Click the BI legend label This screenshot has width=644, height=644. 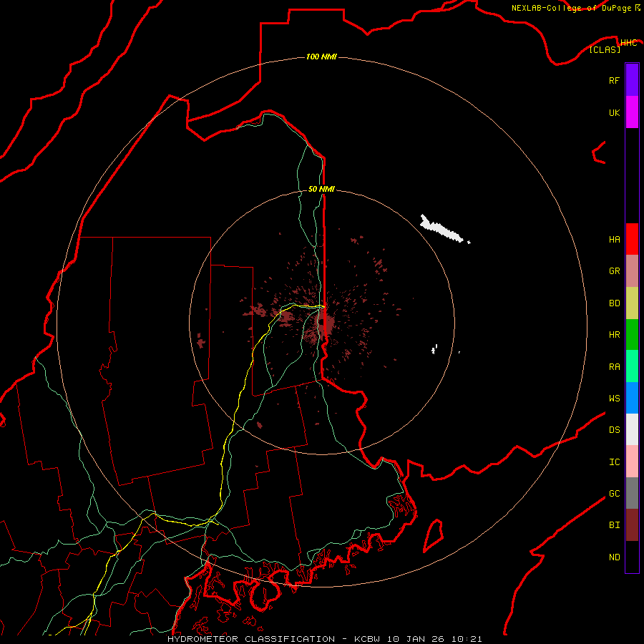(614, 525)
